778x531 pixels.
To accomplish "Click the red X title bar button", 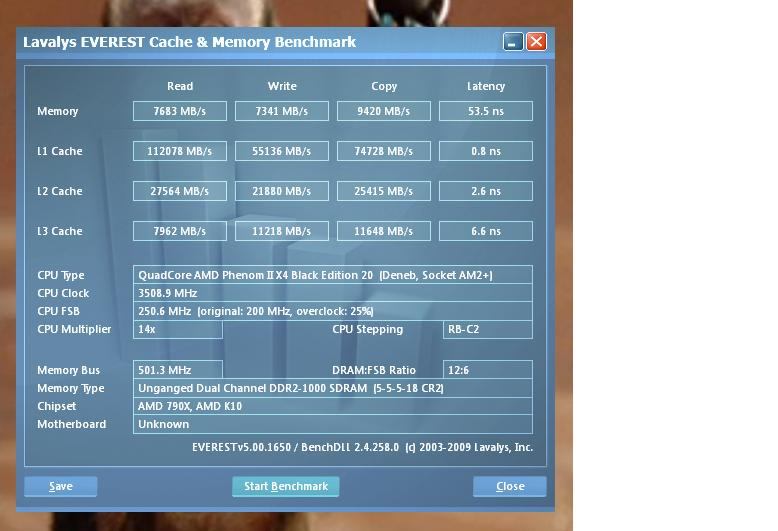I will [536, 42].
